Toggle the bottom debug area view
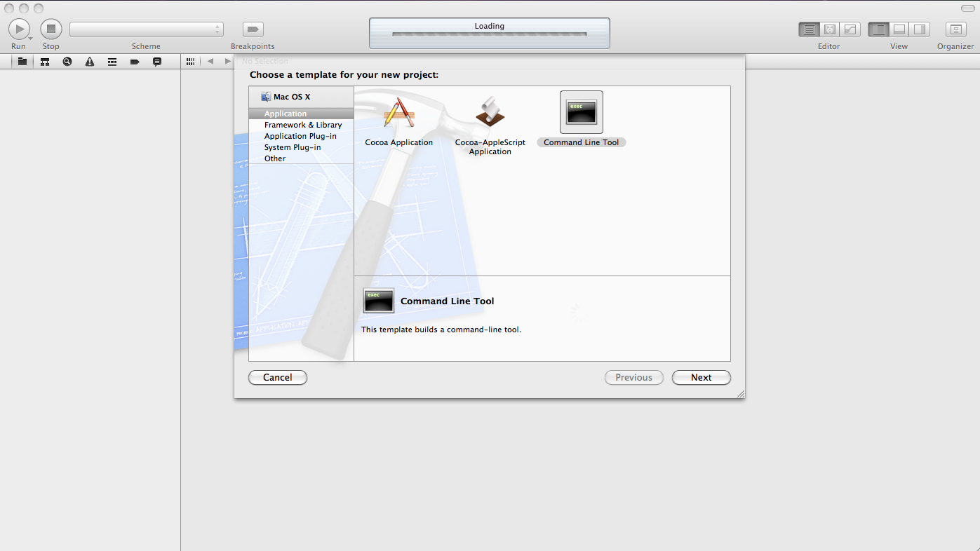Screen dimensions: 980x551 click(899, 29)
